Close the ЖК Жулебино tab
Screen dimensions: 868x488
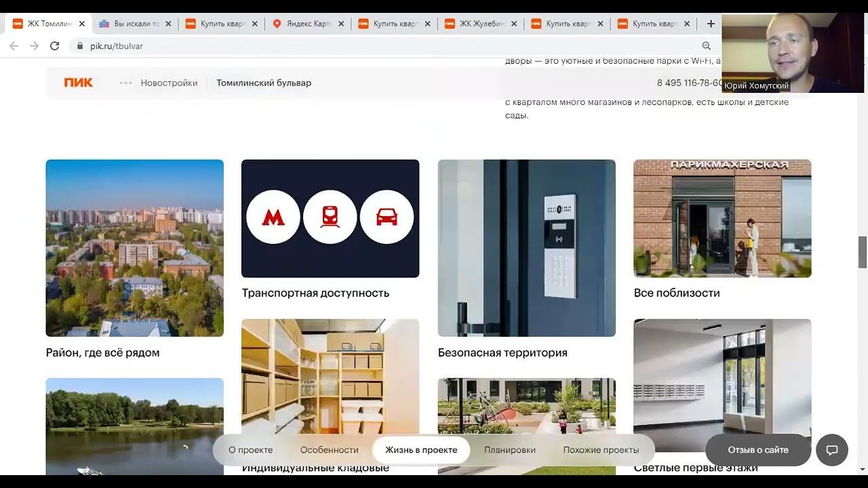tap(514, 24)
